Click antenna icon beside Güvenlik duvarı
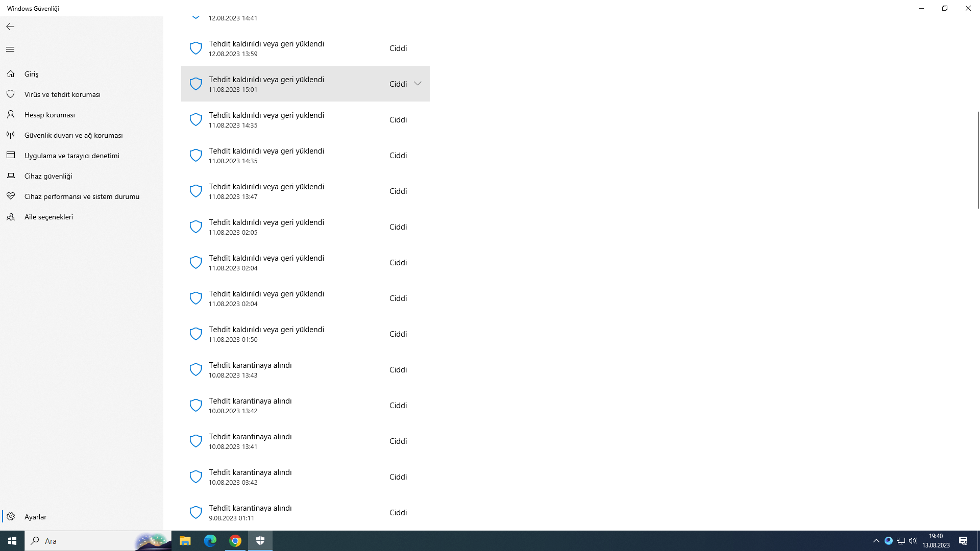The image size is (980, 551). point(11,135)
